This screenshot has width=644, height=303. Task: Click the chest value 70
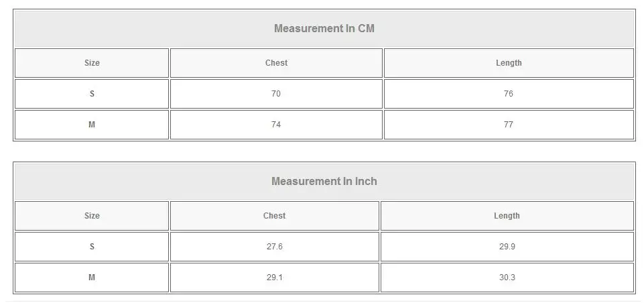[x=276, y=94]
